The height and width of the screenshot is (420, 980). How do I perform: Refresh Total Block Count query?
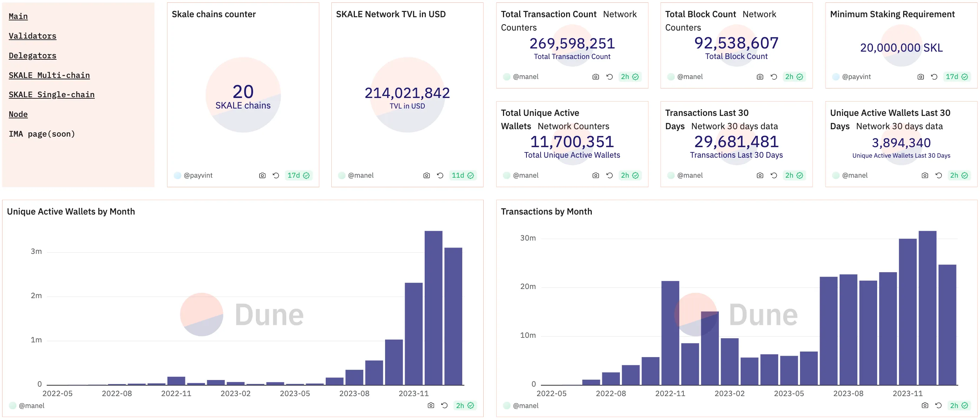[x=774, y=77]
